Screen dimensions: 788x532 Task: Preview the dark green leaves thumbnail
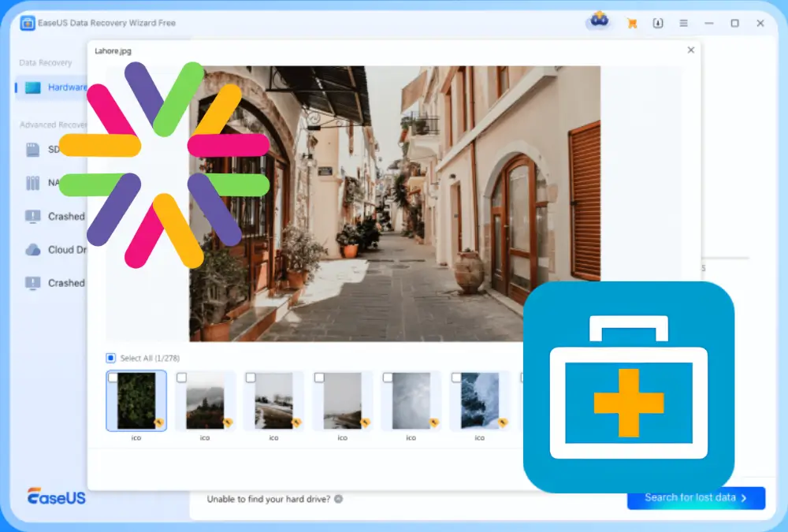[136, 400]
